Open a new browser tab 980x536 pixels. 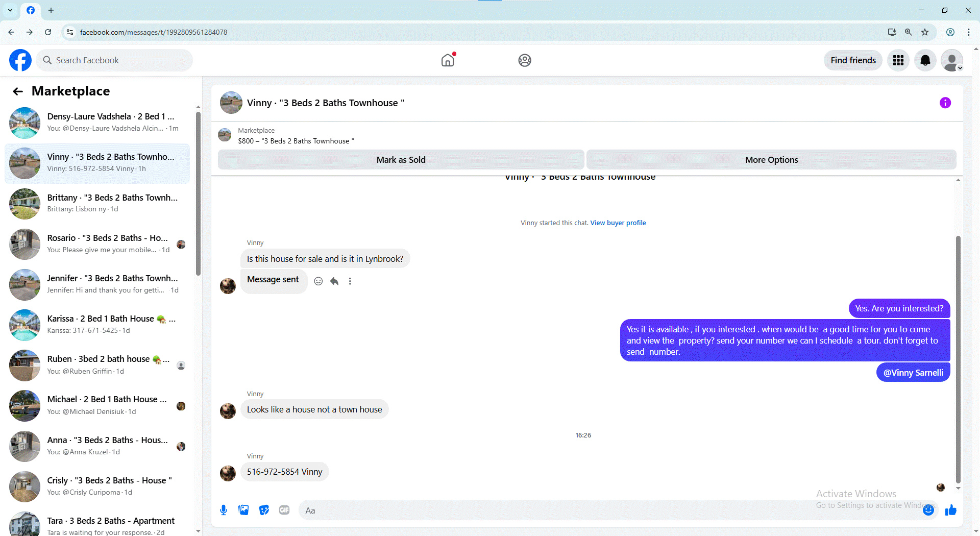(x=51, y=10)
